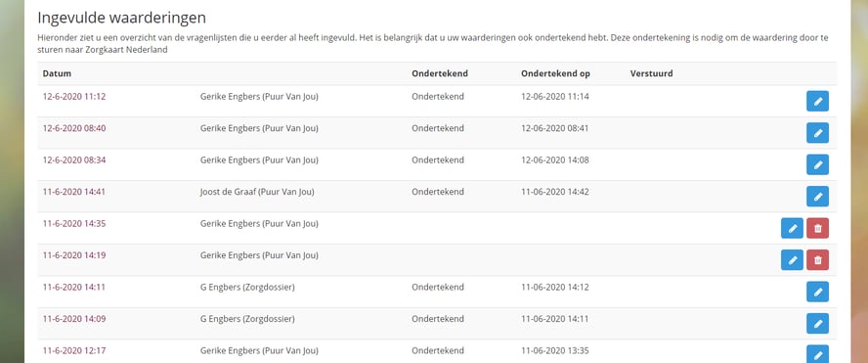
Task: Click the Verstuurd column header
Action: tap(652, 73)
